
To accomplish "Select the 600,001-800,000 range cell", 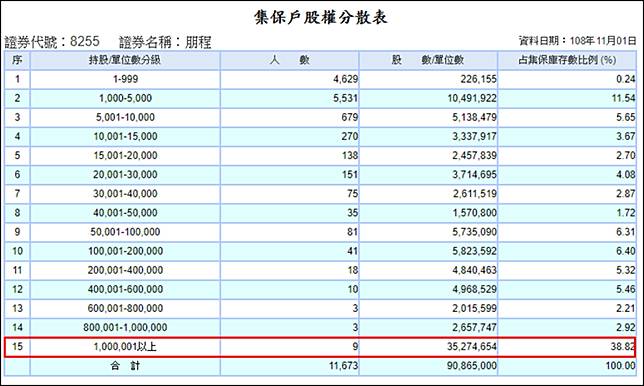I will pos(125,308).
